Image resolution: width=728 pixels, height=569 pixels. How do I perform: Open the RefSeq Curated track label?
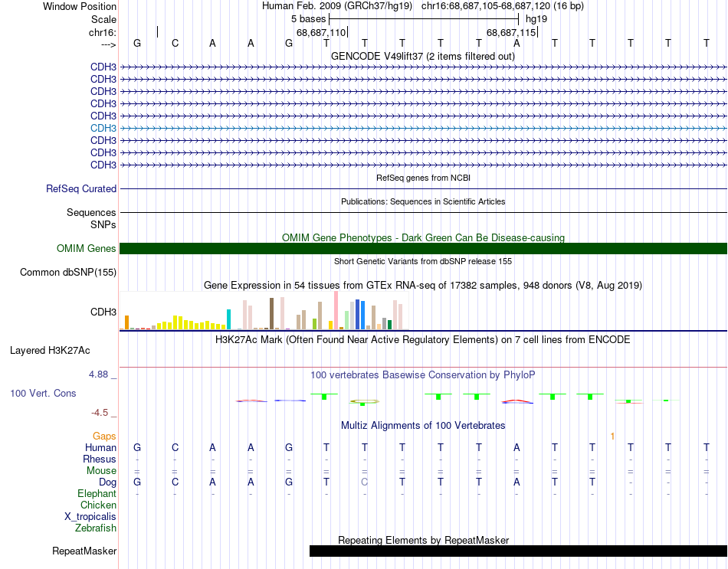(x=81, y=189)
